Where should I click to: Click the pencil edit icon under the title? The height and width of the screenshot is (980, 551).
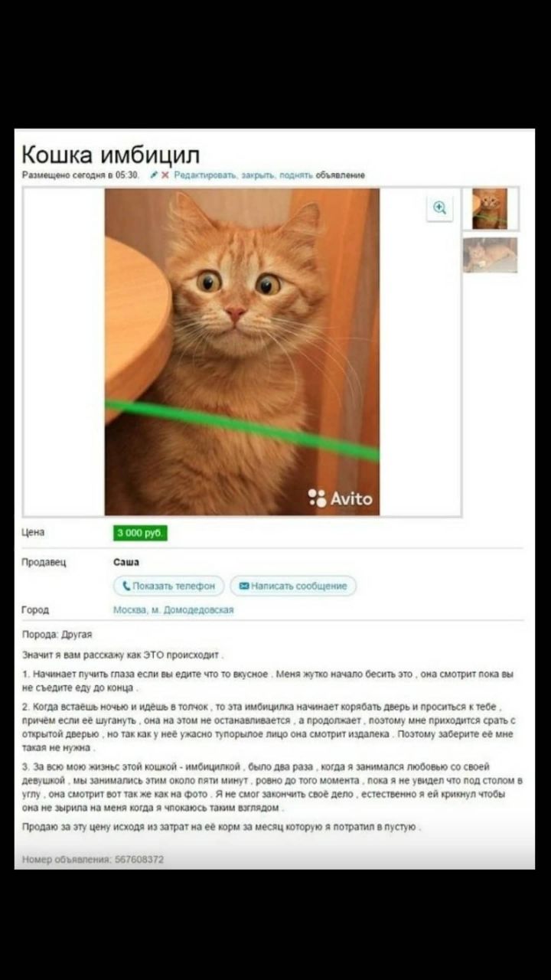(154, 175)
